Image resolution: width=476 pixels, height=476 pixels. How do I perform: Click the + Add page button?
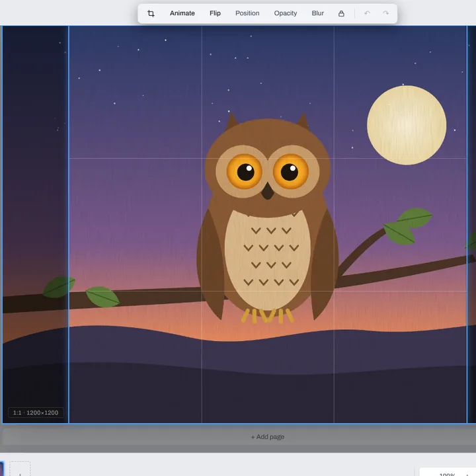(x=268, y=437)
